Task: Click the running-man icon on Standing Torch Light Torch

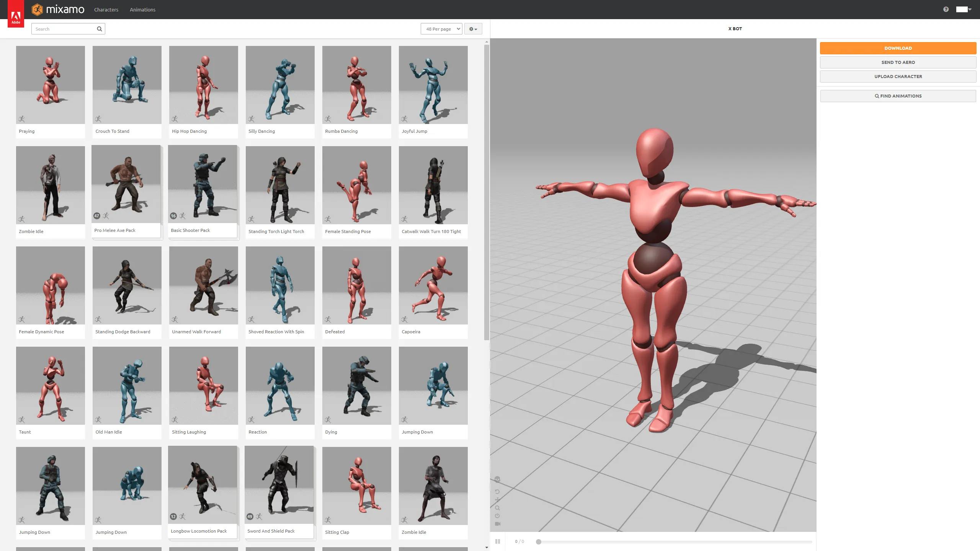Action: coord(251,219)
